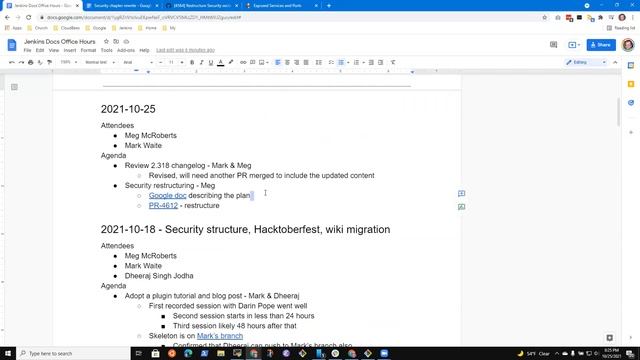
Task: Show the document outline
Action: (x=14, y=87)
